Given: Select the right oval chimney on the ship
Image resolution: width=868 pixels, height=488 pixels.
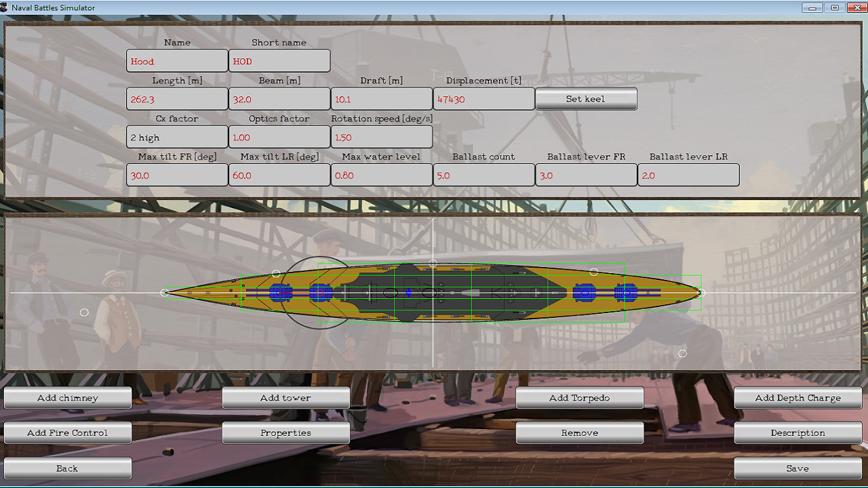Looking at the screenshot, I should [429, 293].
